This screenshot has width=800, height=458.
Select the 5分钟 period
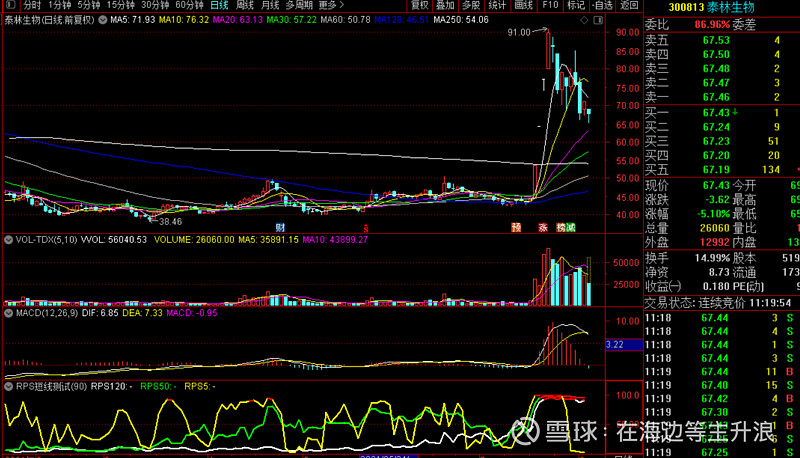click(89, 5)
